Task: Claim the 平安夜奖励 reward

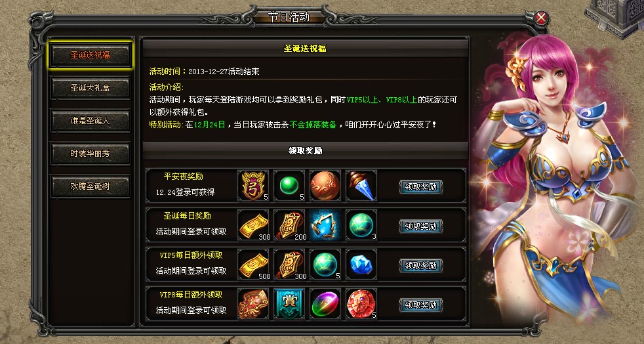Action: pyautogui.click(x=420, y=186)
